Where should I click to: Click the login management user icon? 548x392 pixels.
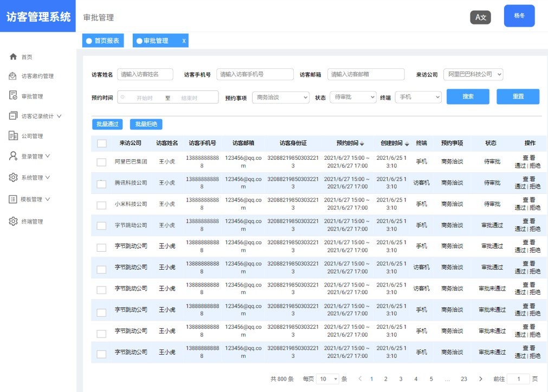(14, 156)
